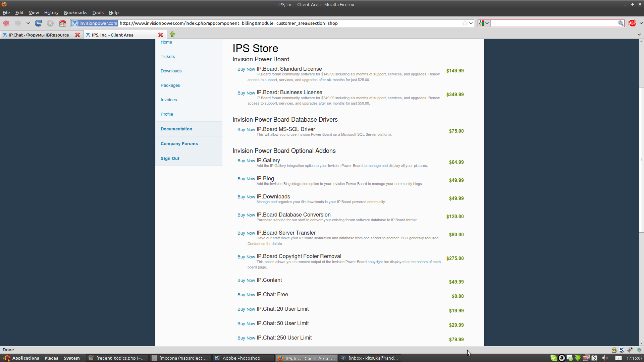Open the Tools menu
This screenshot has height=362, width=644.
click(98, 12)
